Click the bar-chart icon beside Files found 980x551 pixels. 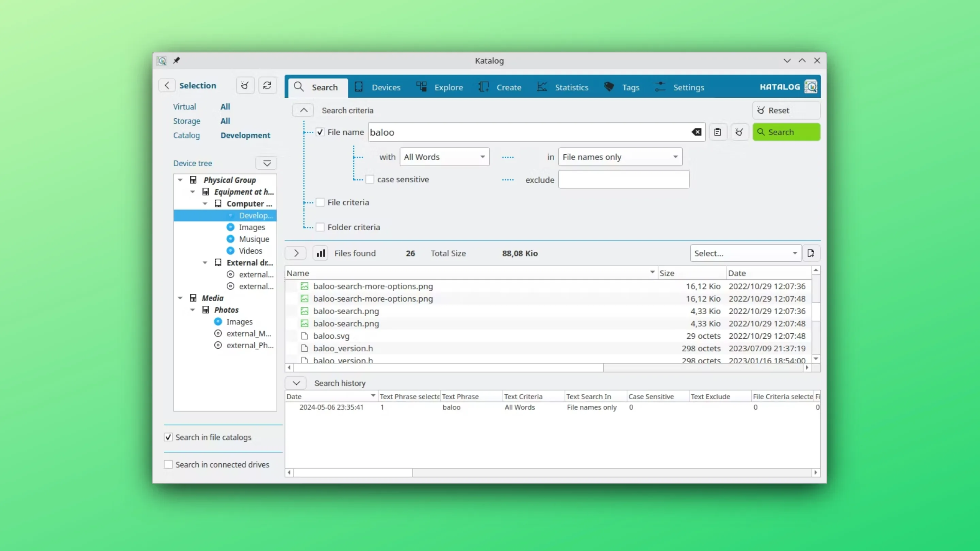click(320, 253)
